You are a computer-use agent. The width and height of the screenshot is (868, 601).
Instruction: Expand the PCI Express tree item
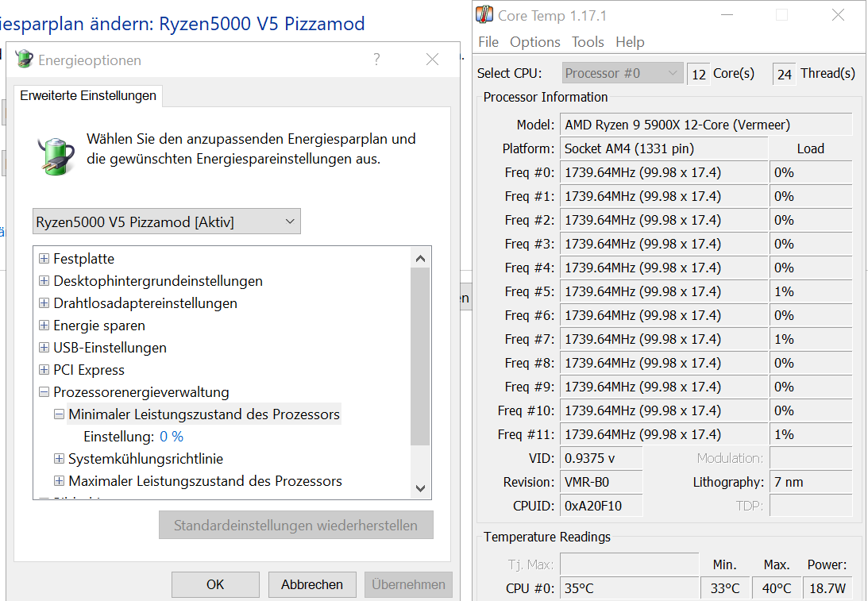click(44, 370)
